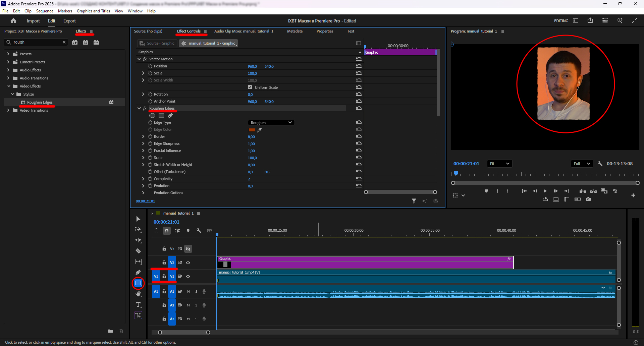Click the Edge Color swatch

click(x=252, y=130)
